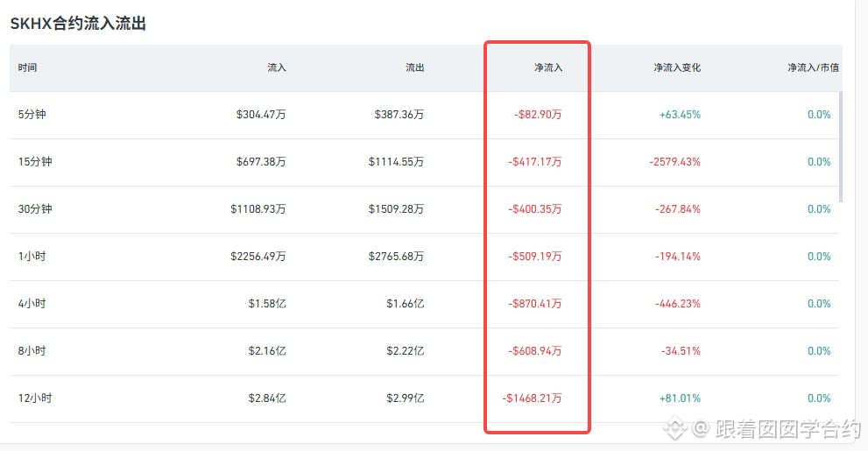Select the 15分钟 timeframe row

[424, 162]
